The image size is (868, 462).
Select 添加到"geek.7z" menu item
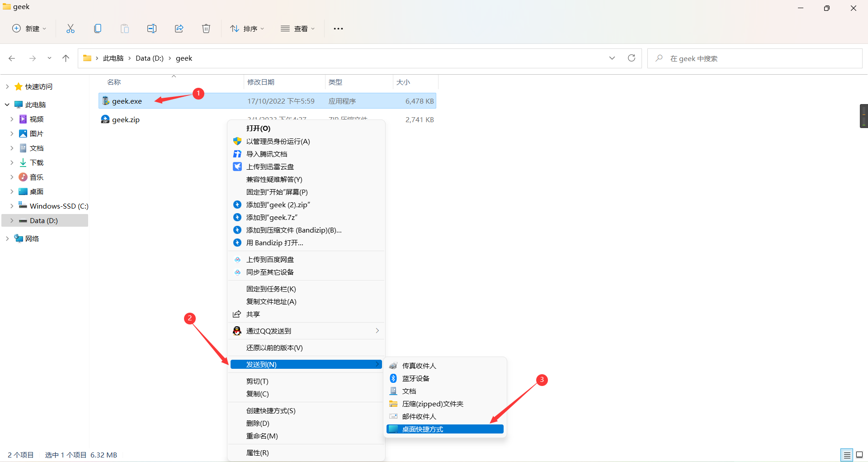(x=306, y=217)
